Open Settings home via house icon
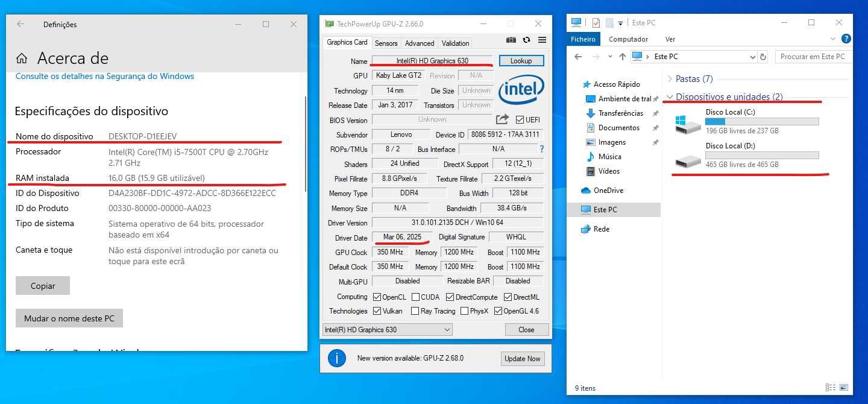 click(22, 58)
